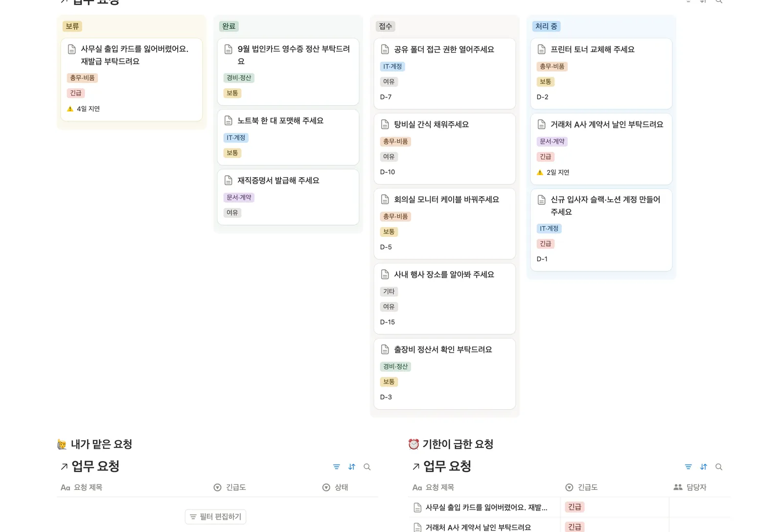Click page icon of 탕비실 간식 채워주세요 card

coord(385,124)
